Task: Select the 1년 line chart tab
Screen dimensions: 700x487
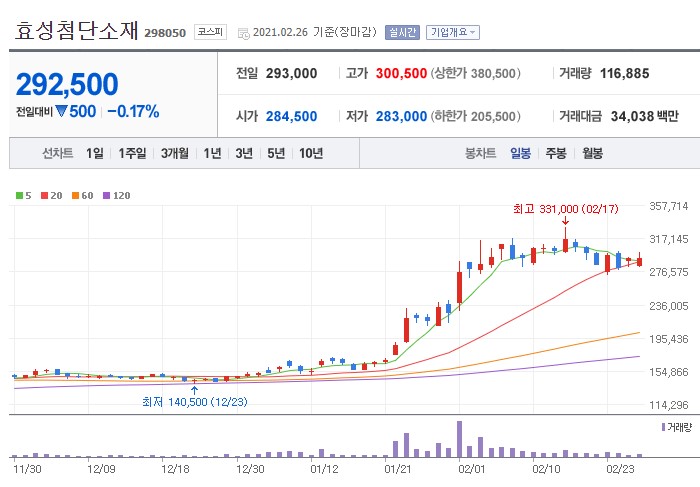Action: point(212,154)
